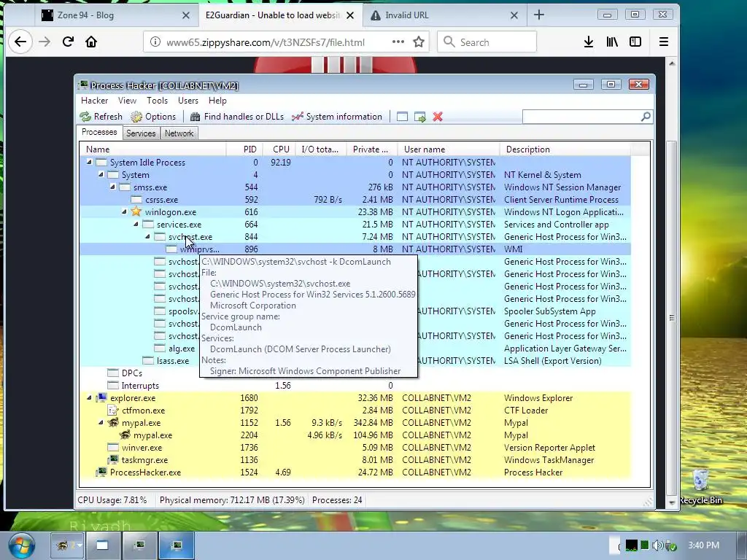Sort by Private bytes column header
This screenshot has height=560, width=747.
(x=371, y=149)
